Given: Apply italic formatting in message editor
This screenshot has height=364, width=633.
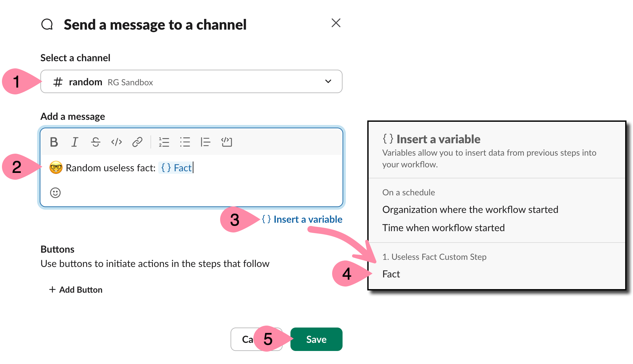Looking at the screenshot, I should click(75, 142).
